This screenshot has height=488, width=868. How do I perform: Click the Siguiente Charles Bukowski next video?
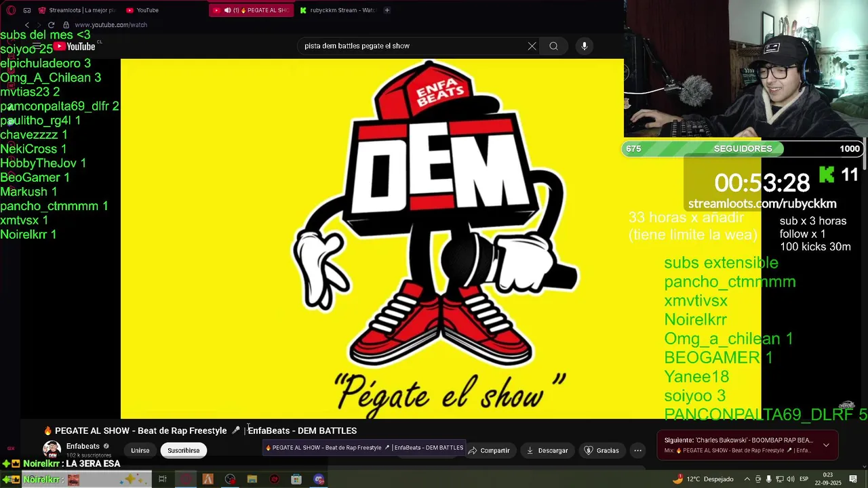click(x=738, y=441)
